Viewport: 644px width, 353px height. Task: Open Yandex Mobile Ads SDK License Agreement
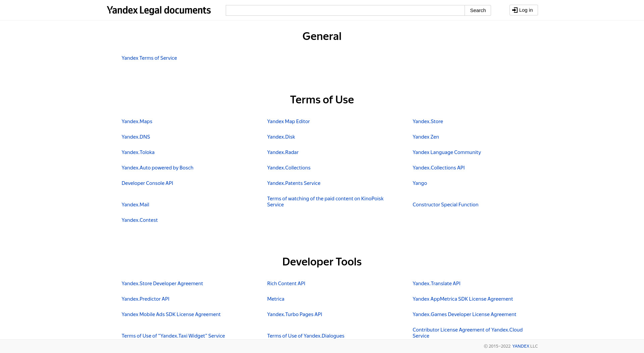tap(171, 314)
